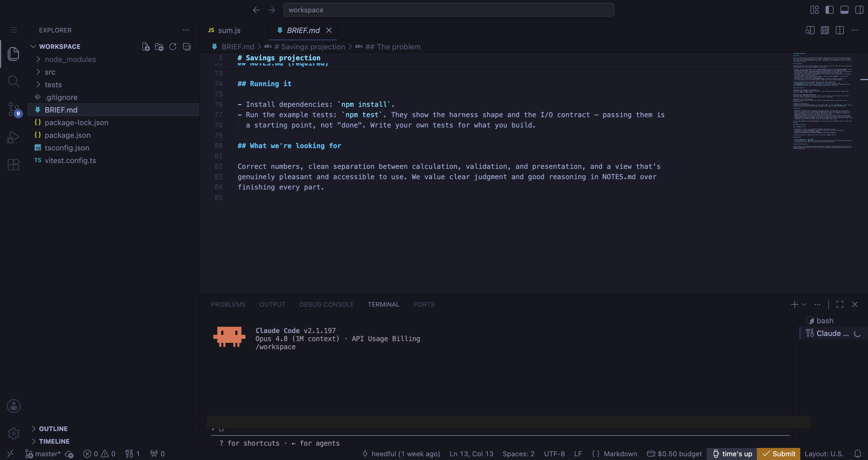
Task: Create a new folder in WORKSPACE
Action: (x=159, y=47)
